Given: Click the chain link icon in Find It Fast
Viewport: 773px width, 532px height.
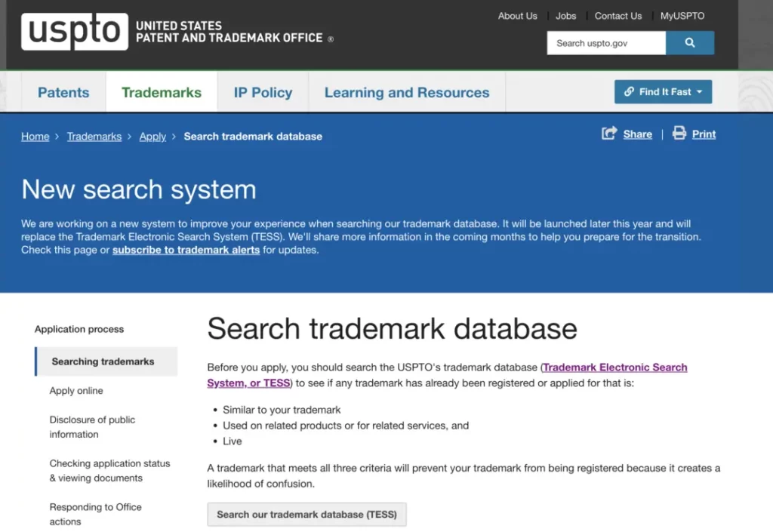Looking at the screenshot, I should tap(629, 91).
